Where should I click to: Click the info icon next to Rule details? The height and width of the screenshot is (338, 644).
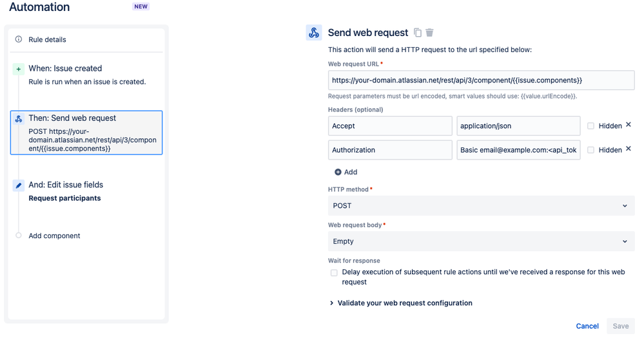coord(19,39)
